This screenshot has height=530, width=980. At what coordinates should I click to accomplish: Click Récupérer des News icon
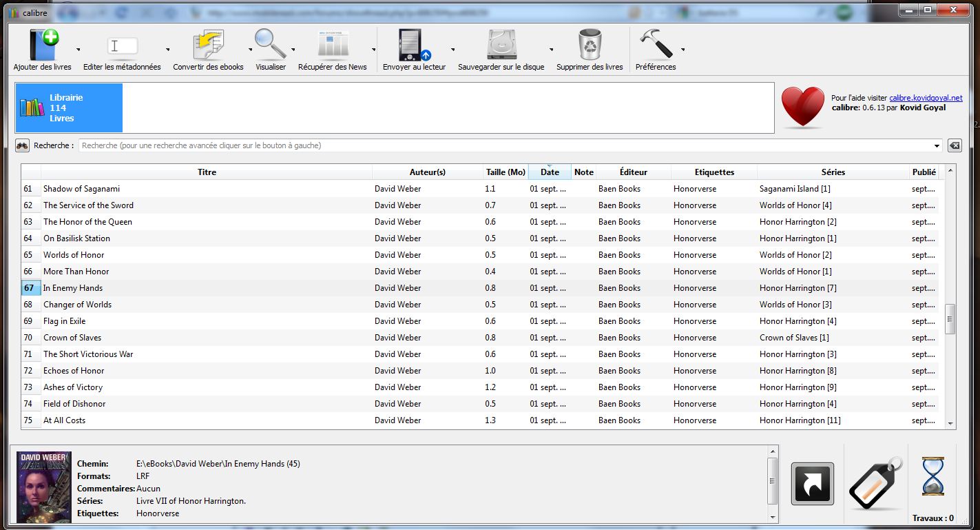coord(333,45)
